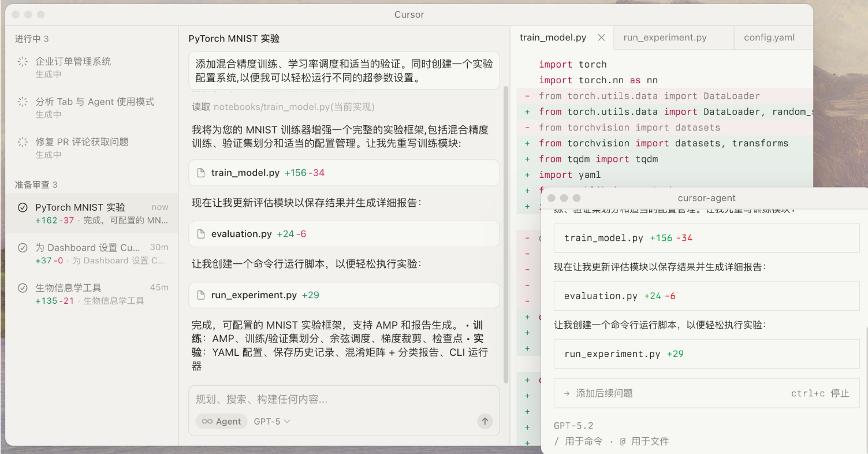Click the 准备审查 3 section header

[x=36, y=185]
